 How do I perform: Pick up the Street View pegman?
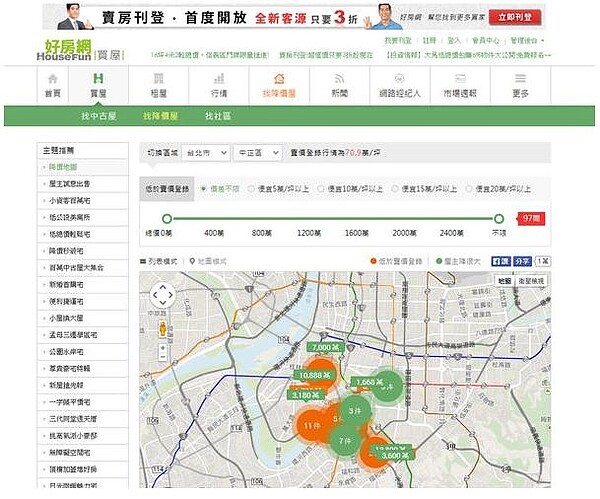163,329
